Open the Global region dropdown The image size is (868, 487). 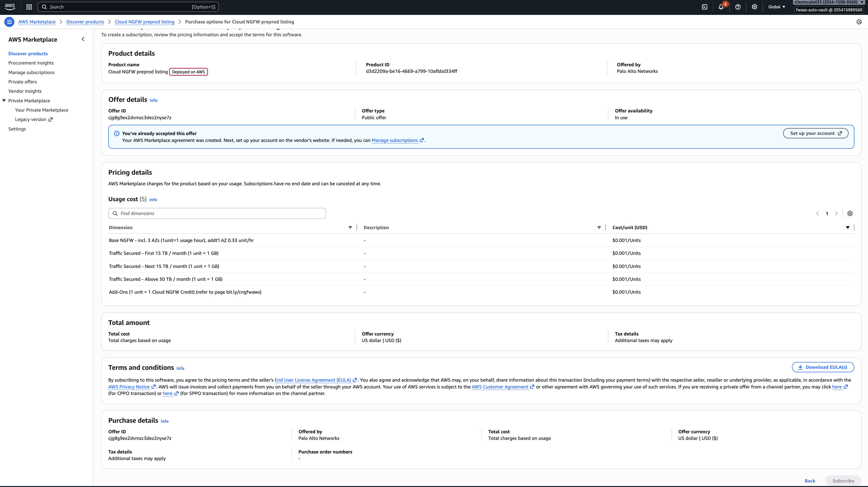(777, 7)
